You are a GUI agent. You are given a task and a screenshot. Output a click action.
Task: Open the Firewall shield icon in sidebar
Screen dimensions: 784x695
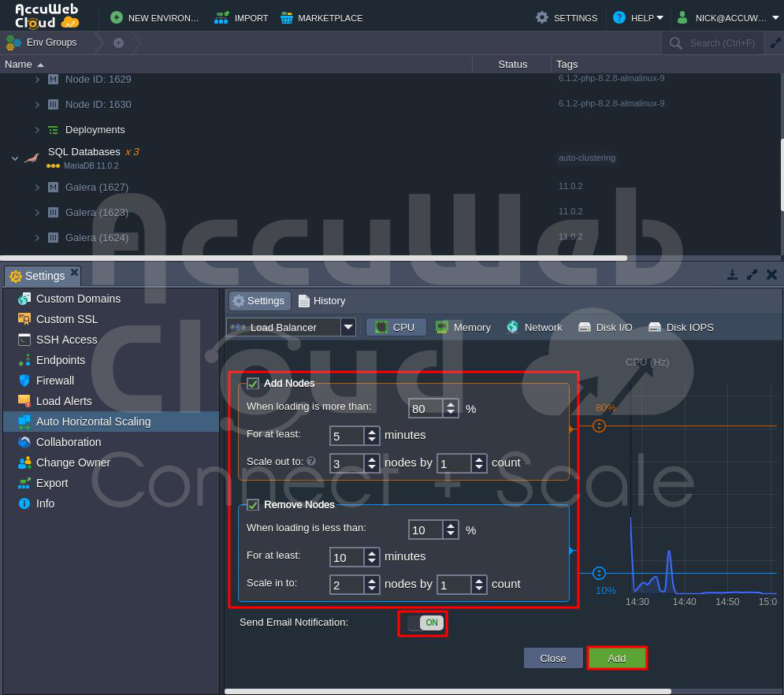[24, 381]
